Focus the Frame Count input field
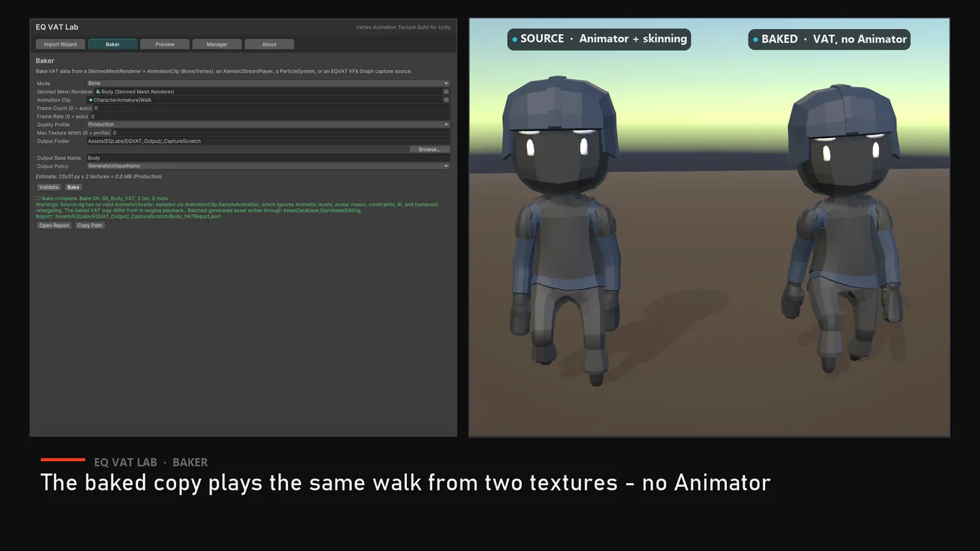Image resolution: width=980 pixels, height=551 pixels. (271, 108)
